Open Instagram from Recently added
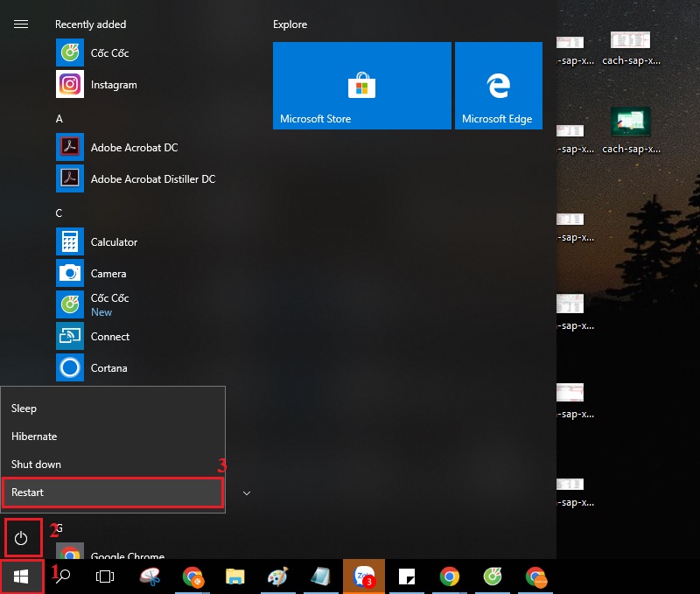The image size is (700, 594). 114,85
